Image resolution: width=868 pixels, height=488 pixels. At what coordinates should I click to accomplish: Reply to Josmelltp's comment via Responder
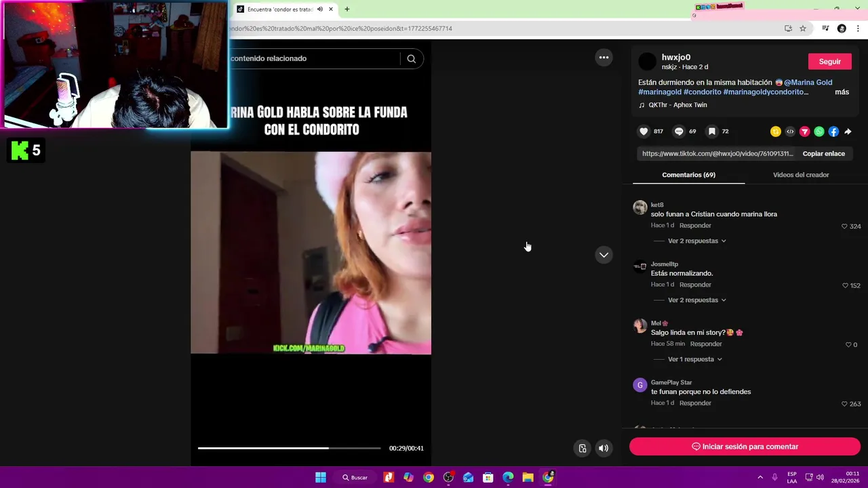[695, 285]
